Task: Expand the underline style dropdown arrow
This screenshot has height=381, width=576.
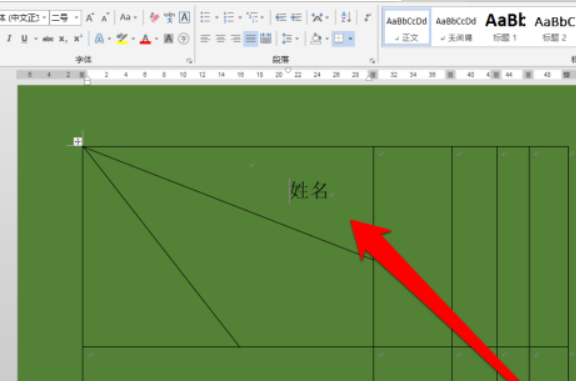Action: point(36,39)
